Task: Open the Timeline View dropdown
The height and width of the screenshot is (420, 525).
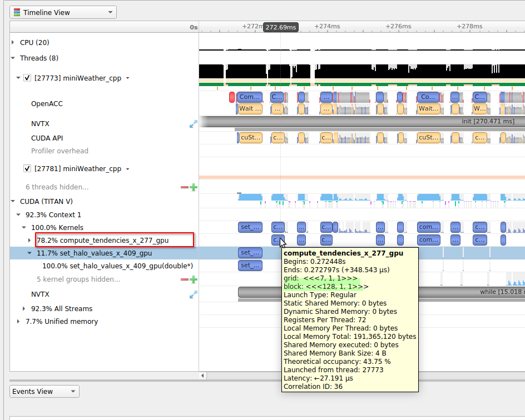Action: 63,12
